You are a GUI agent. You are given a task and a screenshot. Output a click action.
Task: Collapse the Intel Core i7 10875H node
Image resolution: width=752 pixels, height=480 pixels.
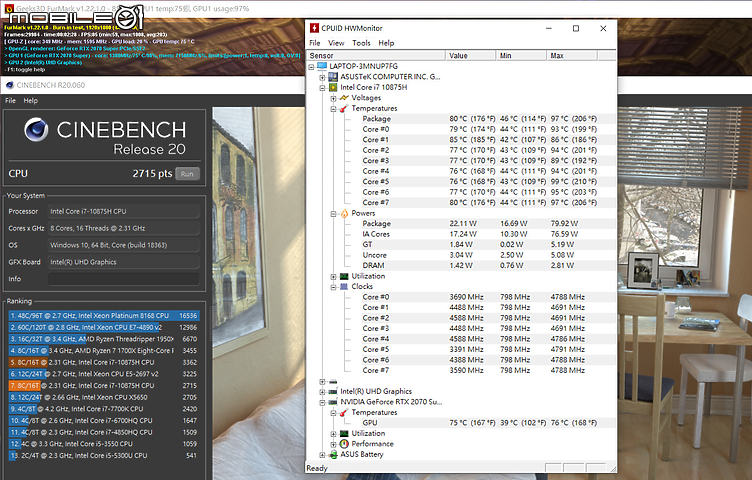pyautogui.click(x=322, y=88)
